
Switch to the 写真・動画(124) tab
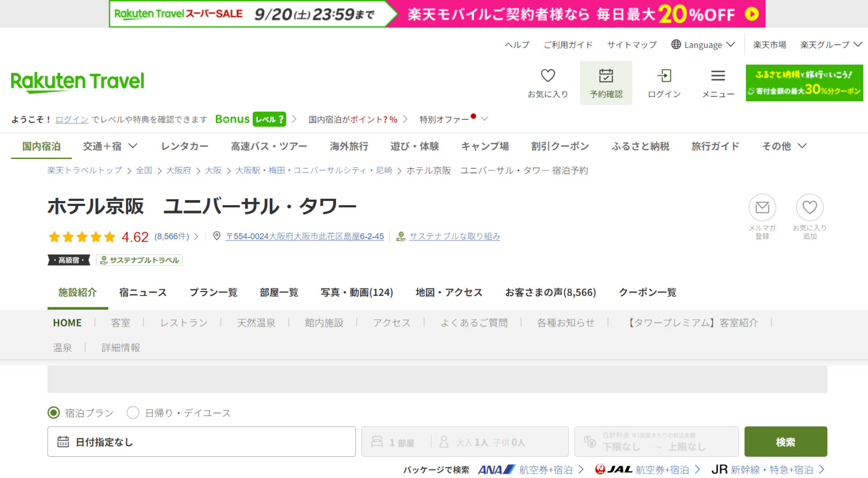[x=357, y=292]
